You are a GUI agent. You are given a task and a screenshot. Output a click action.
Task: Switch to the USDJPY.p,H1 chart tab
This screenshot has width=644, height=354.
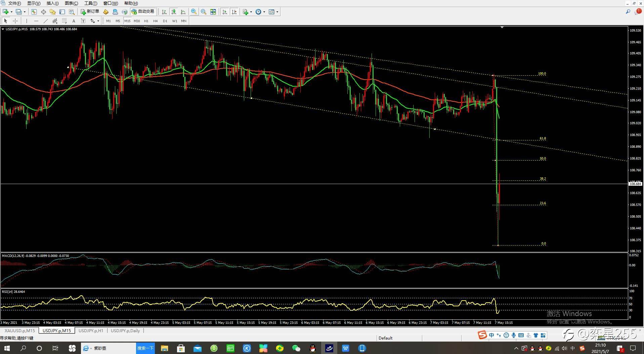91,330
